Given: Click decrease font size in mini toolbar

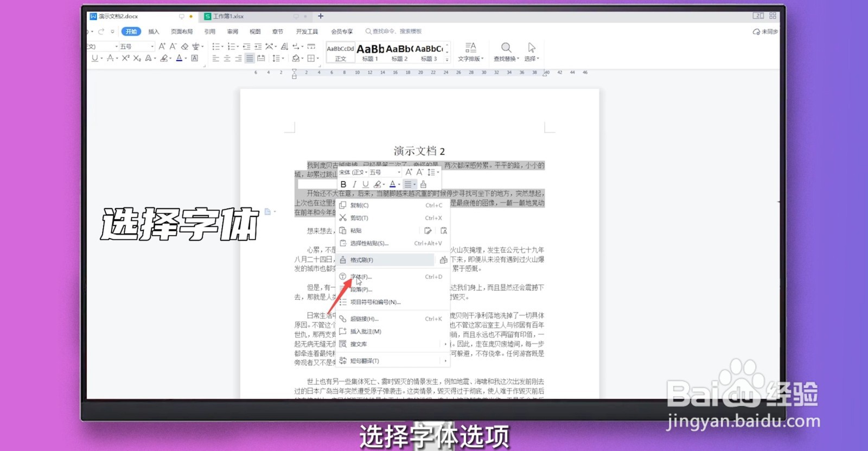Looking at the screenshot, I should [419, 172].
